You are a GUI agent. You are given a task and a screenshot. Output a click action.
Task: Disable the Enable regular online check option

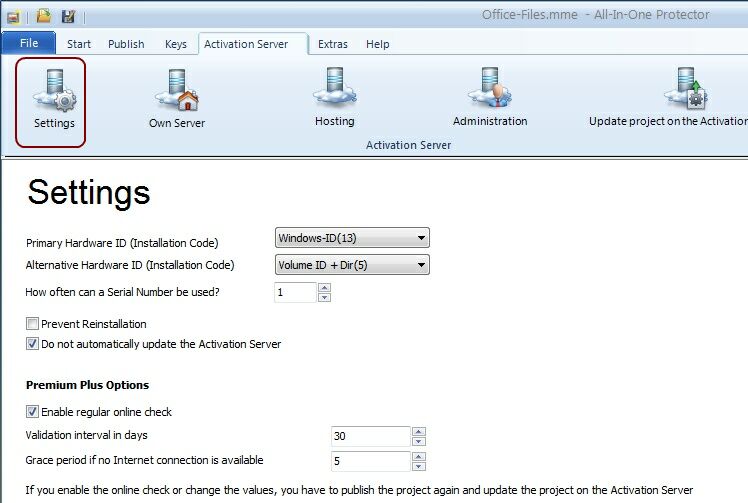pyautogui.click(x=33, y=411)
